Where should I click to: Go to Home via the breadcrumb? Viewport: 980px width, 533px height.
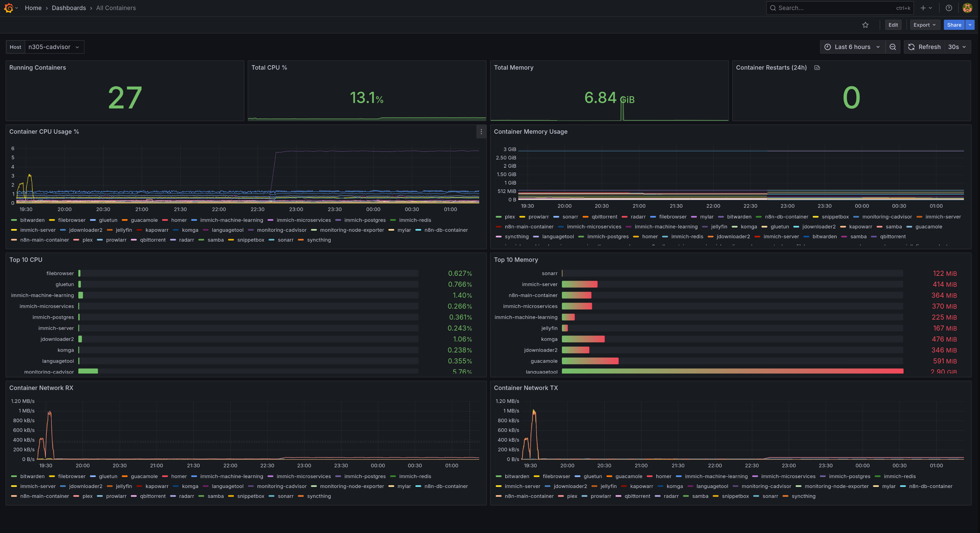(x=33, y=8)
